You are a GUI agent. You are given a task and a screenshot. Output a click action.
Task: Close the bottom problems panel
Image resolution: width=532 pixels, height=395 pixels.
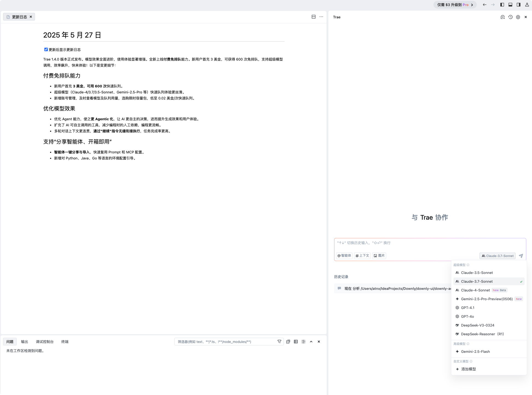(319, 342)
